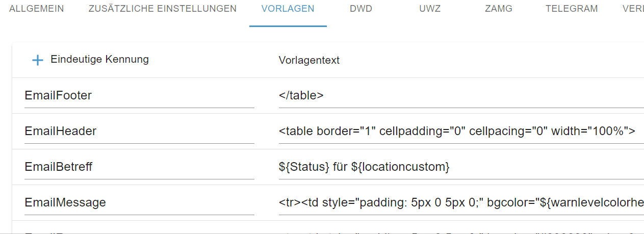Open the UWZ tab

(430, 9)
